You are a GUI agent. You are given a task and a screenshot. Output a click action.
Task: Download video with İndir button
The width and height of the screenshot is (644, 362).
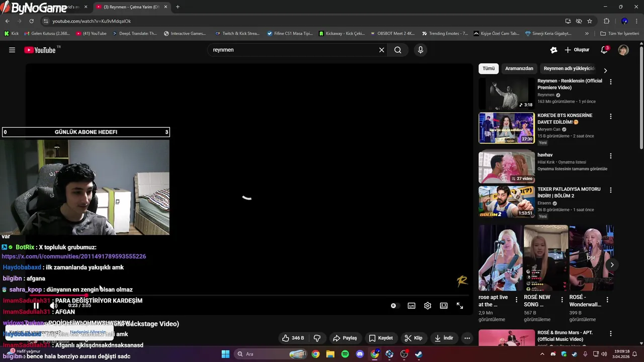coord(444,338)
